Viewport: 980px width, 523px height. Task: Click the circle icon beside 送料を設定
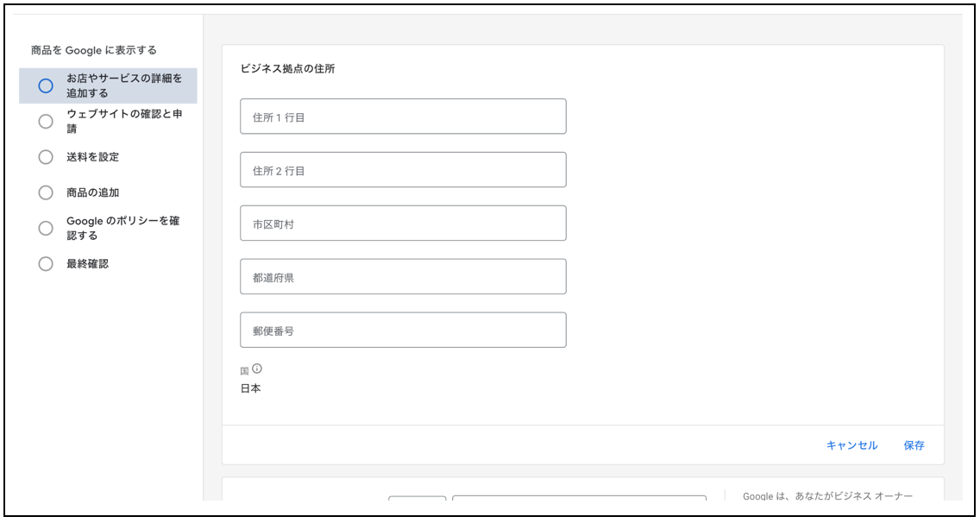(x=46, y=157)
